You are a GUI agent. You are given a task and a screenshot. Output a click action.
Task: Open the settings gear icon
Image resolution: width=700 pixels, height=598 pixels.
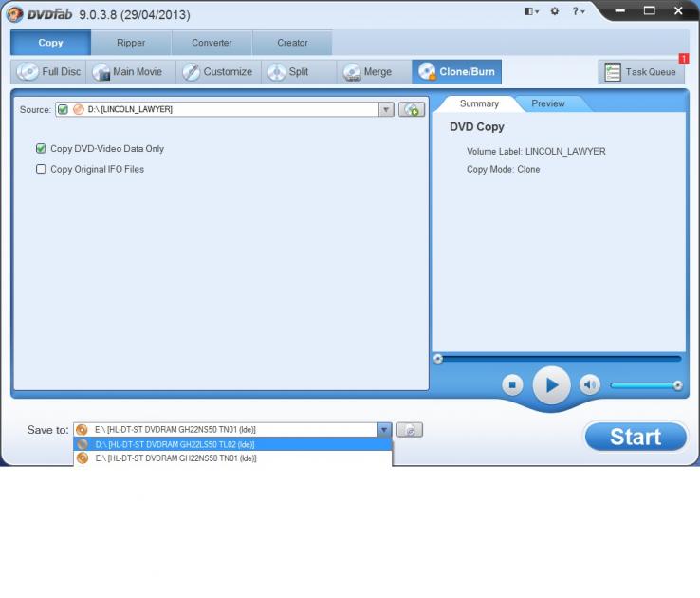[555, 11]
